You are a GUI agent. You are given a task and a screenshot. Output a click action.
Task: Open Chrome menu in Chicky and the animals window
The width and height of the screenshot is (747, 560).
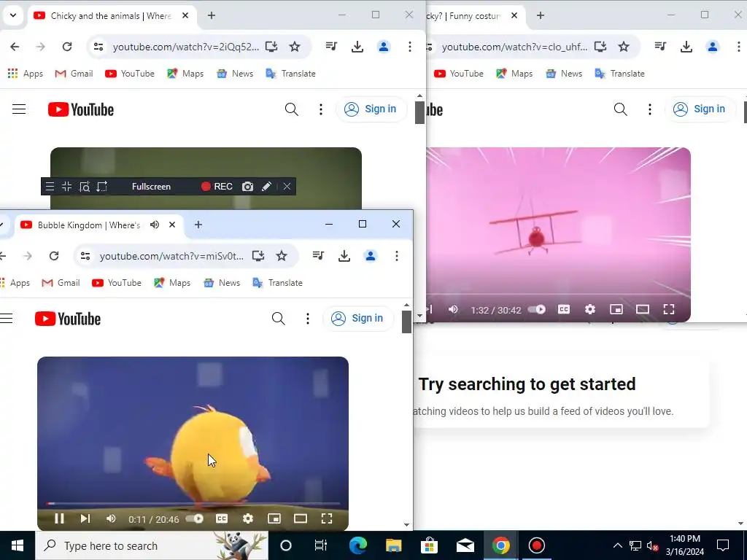[410, 46]
